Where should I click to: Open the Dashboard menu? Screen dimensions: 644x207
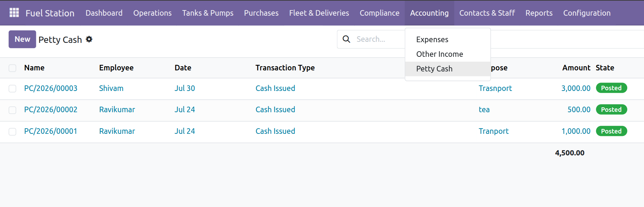(104, 13)
